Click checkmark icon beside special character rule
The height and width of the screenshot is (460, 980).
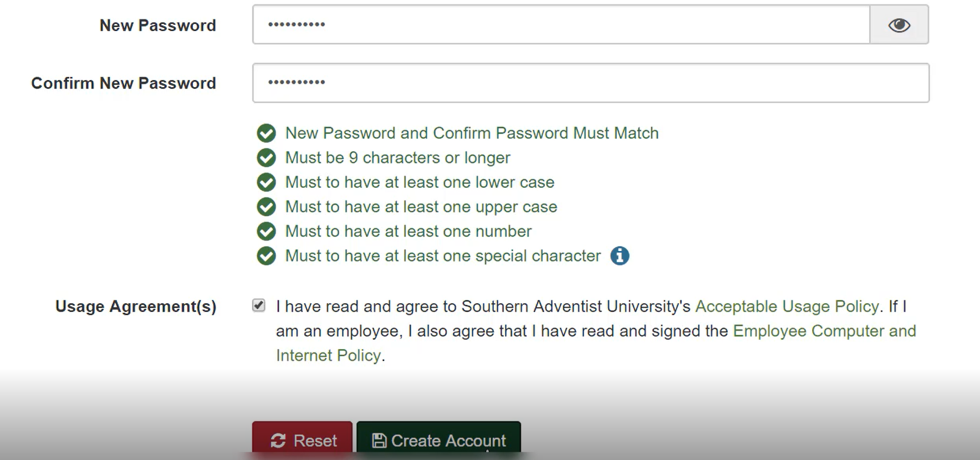tap(267, 256)
